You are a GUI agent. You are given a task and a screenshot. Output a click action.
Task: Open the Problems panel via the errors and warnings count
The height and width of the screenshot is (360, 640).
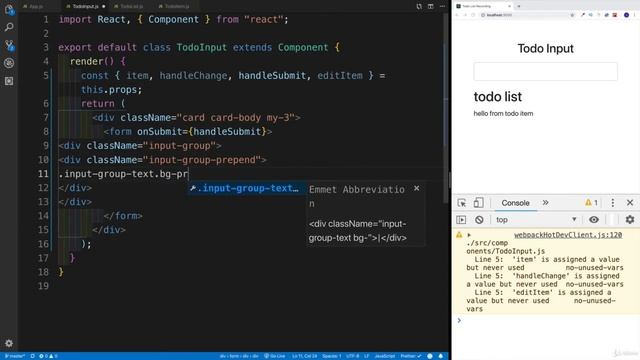coord(48,356)
